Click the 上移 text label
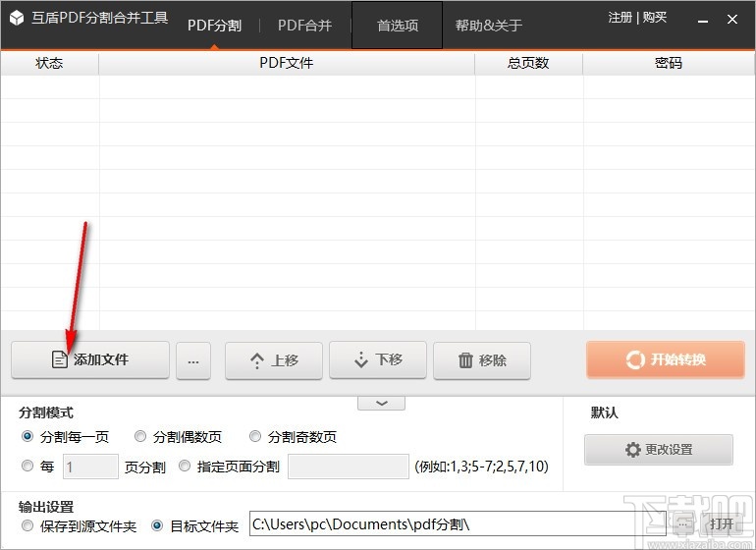The width and height of the screenshot is (756, 550). pos(285,360)
